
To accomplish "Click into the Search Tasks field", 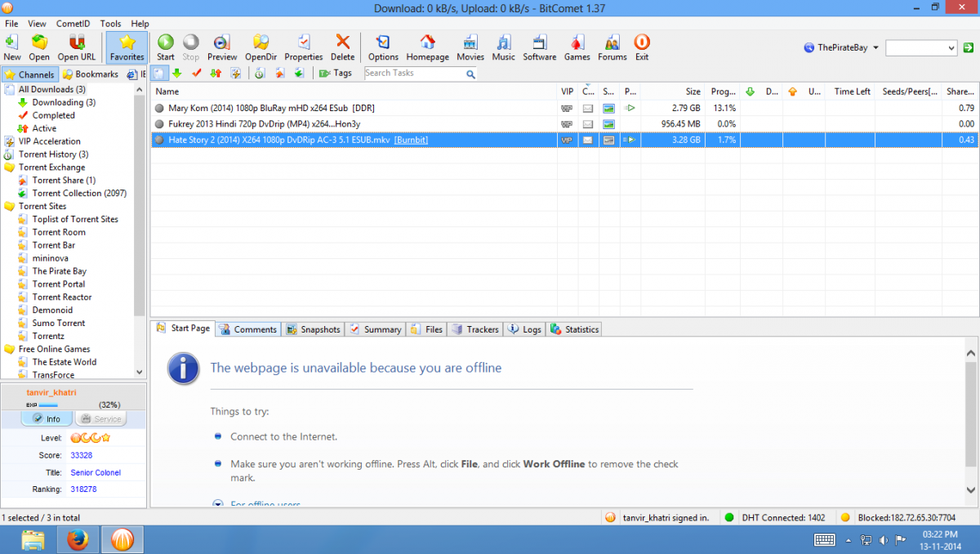I will [x=414, y=74].
